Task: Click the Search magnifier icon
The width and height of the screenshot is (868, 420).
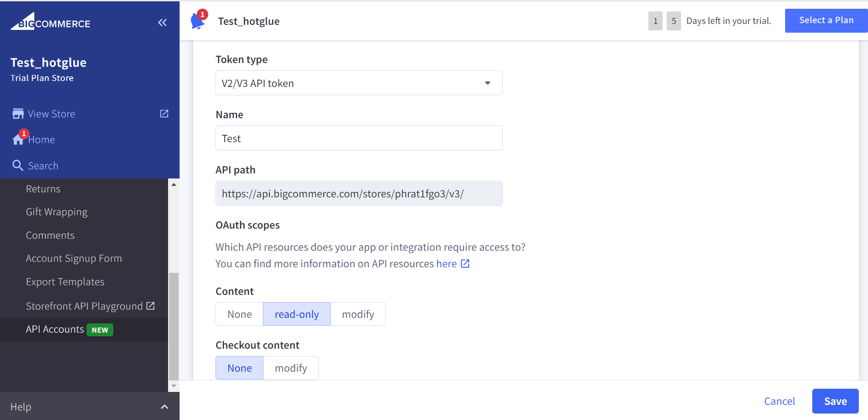Action: [18, 166]
